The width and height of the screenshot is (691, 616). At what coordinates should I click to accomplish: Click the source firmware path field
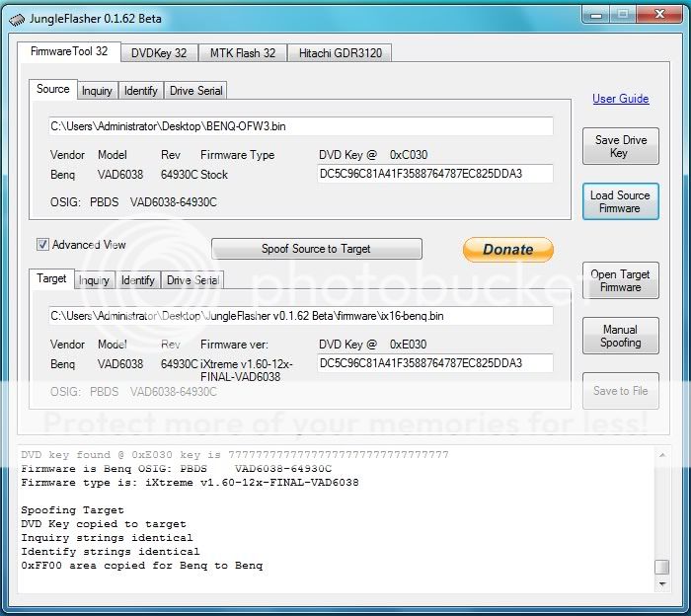coord(301,126)
